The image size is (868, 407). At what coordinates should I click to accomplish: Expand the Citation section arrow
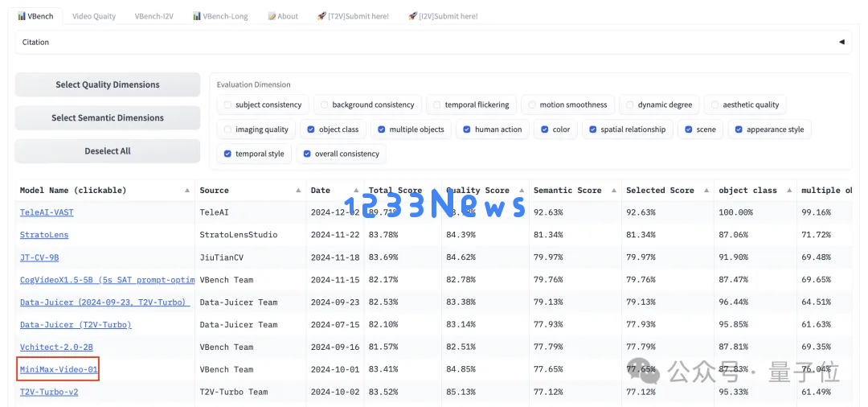pyautogui.click(x=841, y=42)
